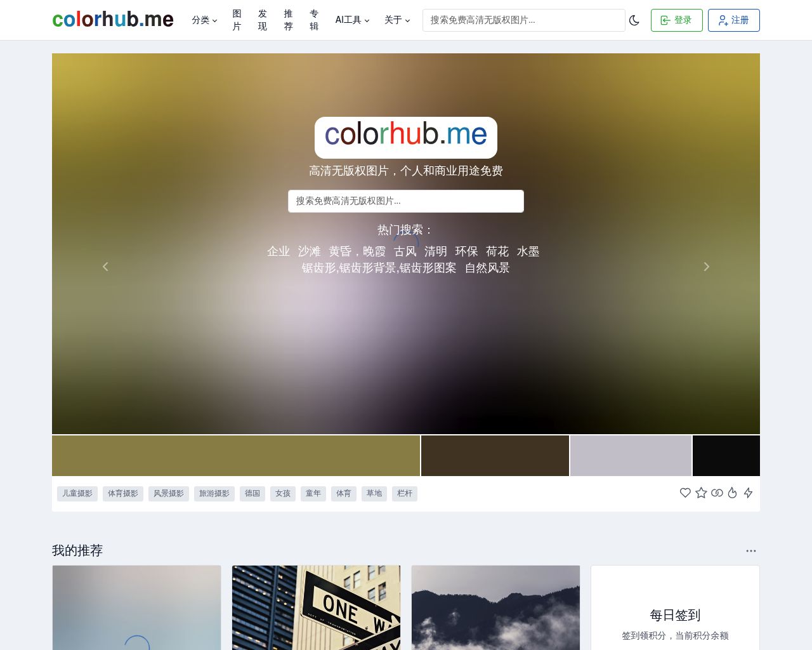Click the 德国 tag

coord(252,494)
